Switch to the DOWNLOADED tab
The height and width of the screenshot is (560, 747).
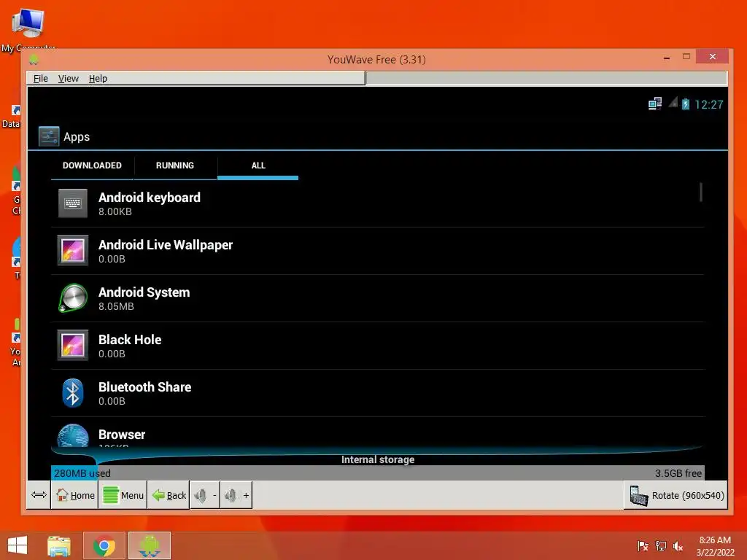(x=92, y=166)
